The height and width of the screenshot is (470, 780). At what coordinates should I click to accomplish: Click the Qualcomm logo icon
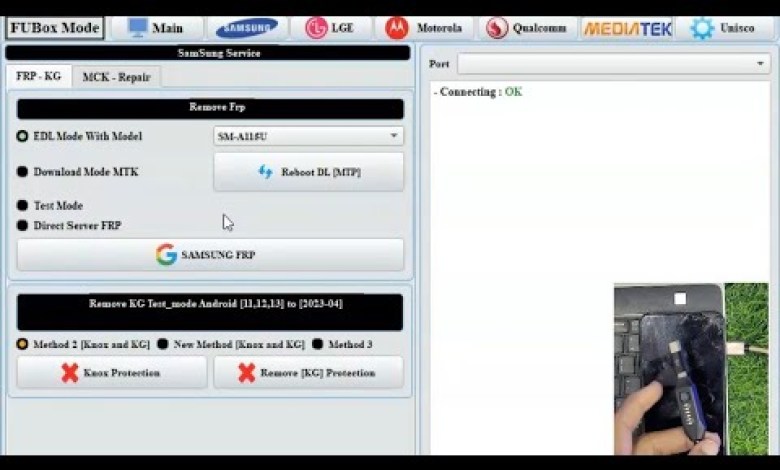click(x=496, y=28)
